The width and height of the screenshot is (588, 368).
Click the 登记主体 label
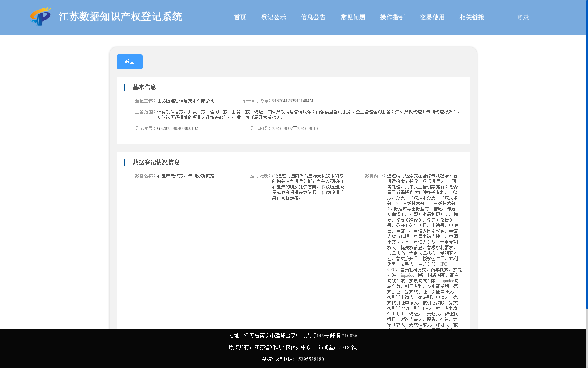(x=145, y=101)
